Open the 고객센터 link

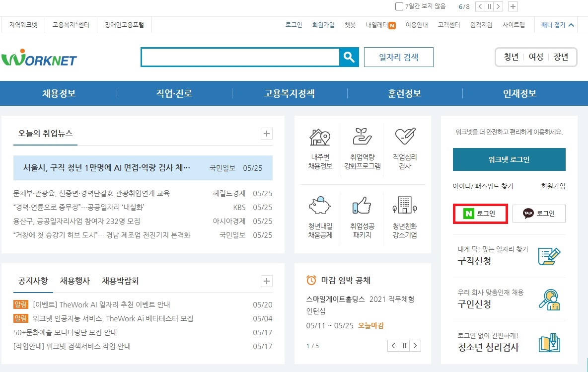449,25
